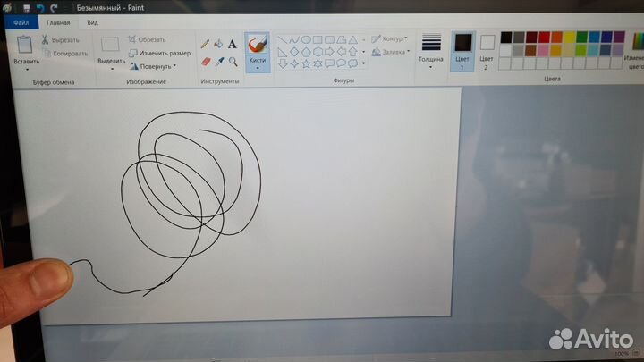The image size is (644, 362).
Task: Switch to the Вид tab
Action: [x=92, y=23]
